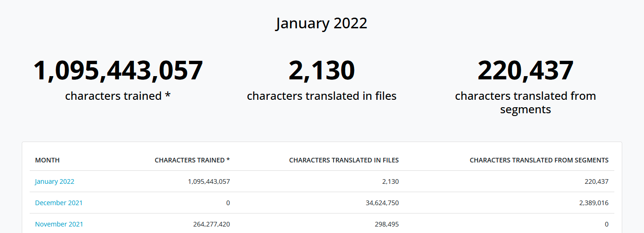
Task: Click the large 220,437 headline number
Action: coord(525,71)
